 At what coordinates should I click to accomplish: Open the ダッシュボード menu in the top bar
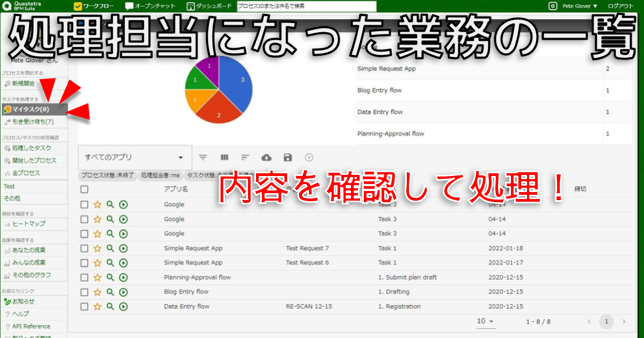click(x=210, y=6)
